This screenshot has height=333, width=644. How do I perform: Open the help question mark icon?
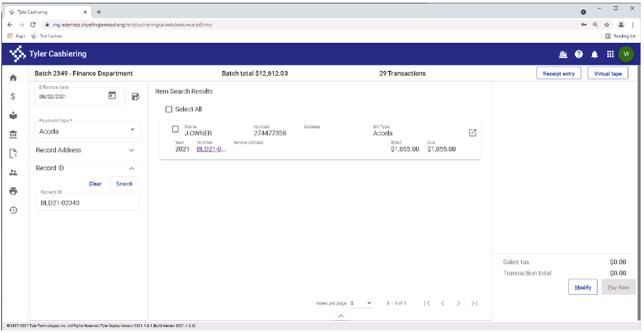(x=578, y=54)
